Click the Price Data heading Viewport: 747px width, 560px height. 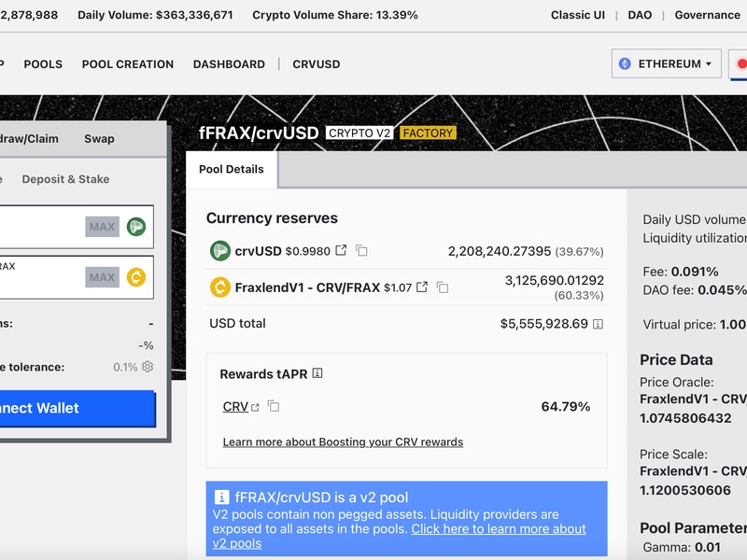676,359
